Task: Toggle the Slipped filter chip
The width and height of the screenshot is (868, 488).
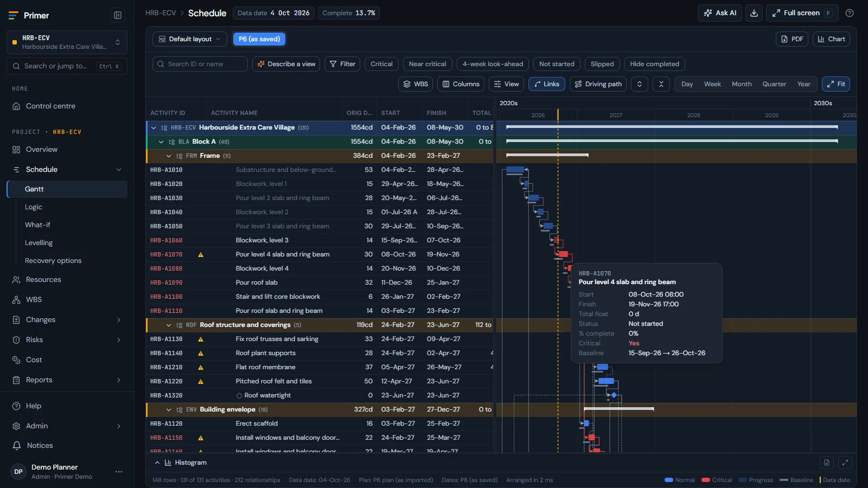Action: pyautogui.click(x=602, y=64)
